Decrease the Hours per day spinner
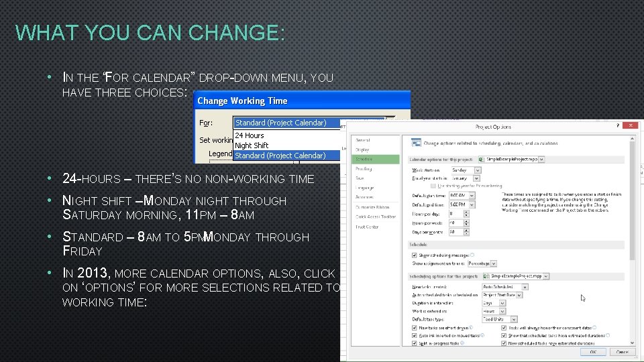The width and height of the screenshot is (644, 362). pos(466,215)
